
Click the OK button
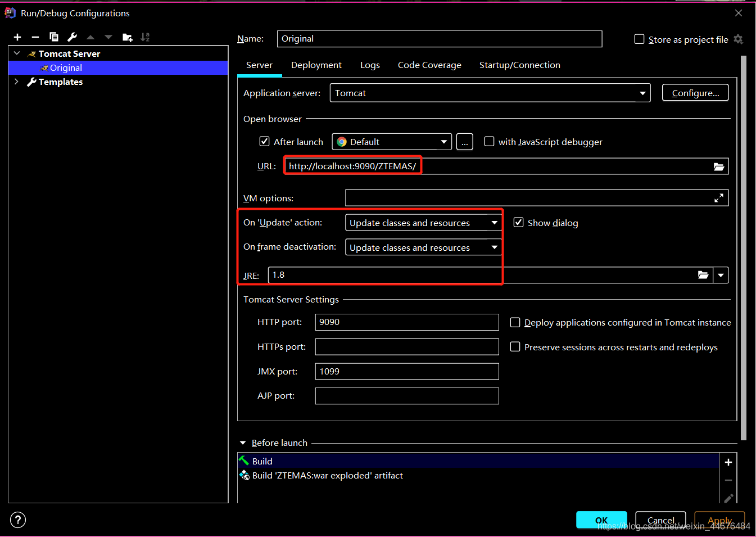pyautogui.click(x=601, y=520)
